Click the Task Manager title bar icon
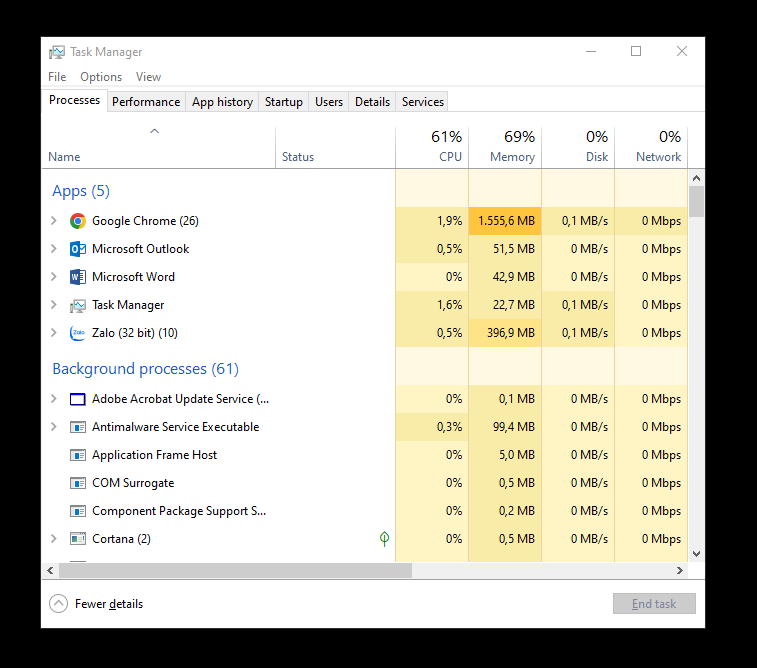 coord(57,52)
